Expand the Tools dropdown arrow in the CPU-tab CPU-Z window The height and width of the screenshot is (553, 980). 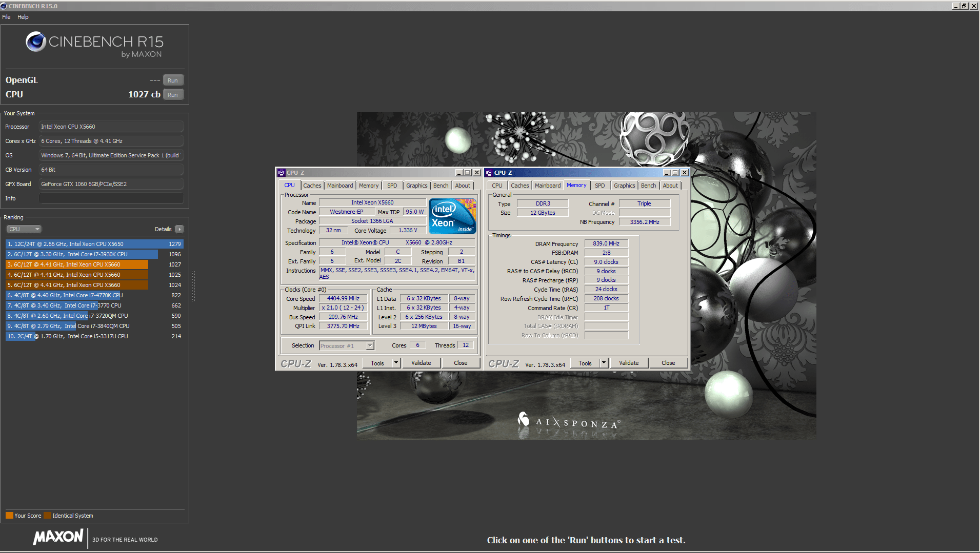396,363
